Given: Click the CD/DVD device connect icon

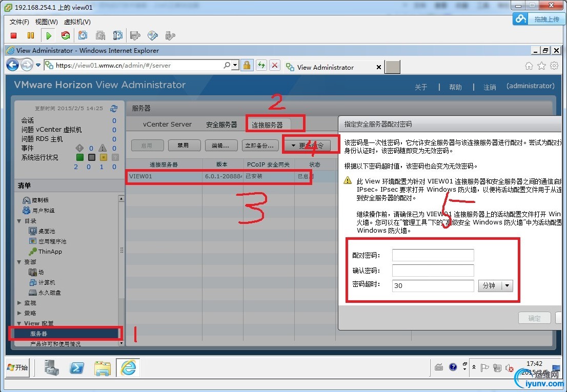Looking at the screenshot, I should [153, 35].
